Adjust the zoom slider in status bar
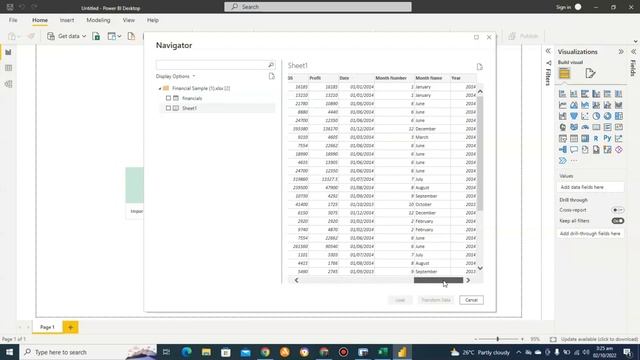 (498, 339)
